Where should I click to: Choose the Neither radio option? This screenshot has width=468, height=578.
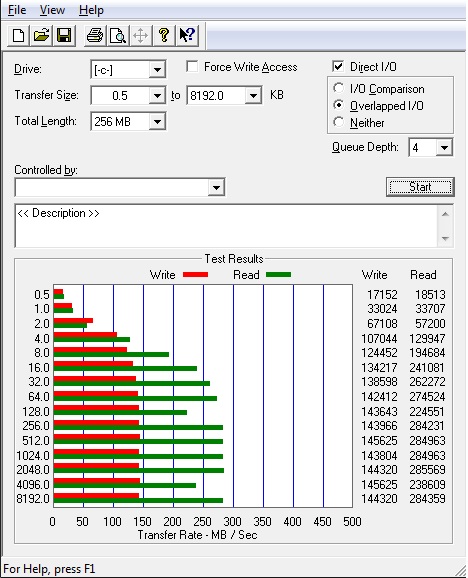[x=338, y=122]
